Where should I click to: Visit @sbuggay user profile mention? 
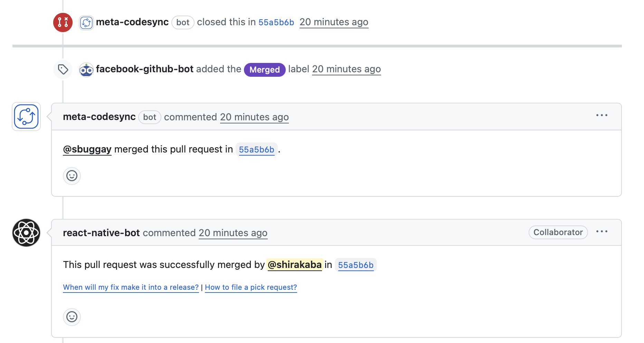[87, 149]
